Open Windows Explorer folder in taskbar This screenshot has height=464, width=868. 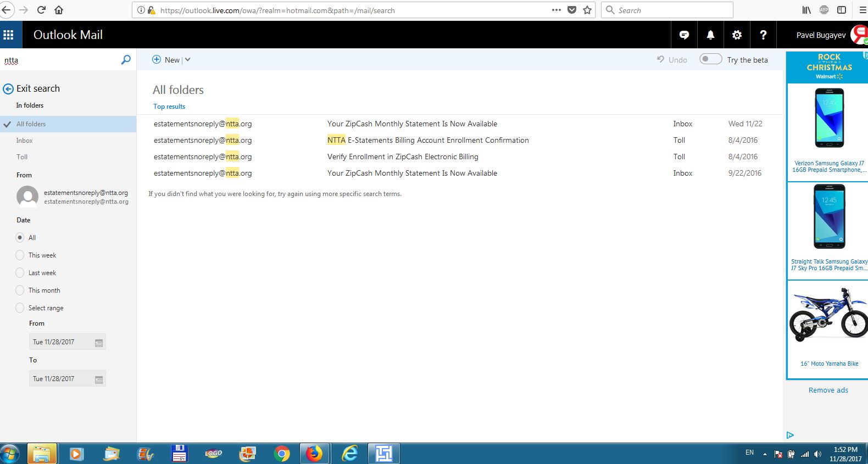click(42, 454)
